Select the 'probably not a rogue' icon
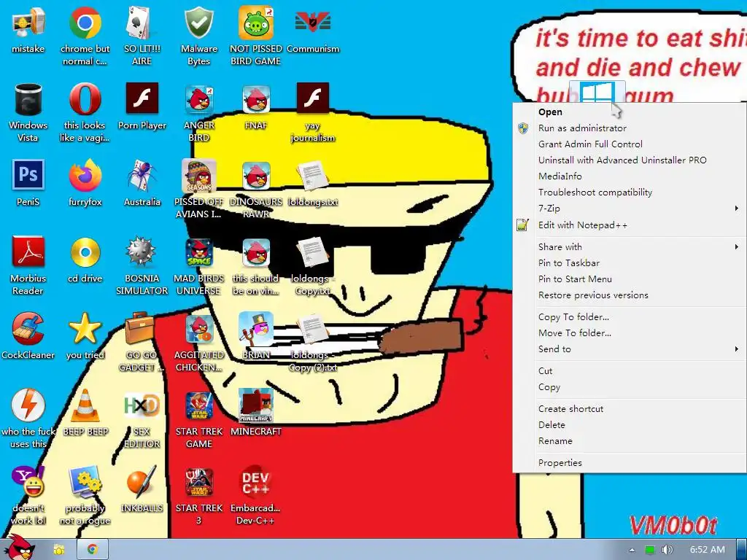This screenshot has height=560, width=747. coord(85,482)
